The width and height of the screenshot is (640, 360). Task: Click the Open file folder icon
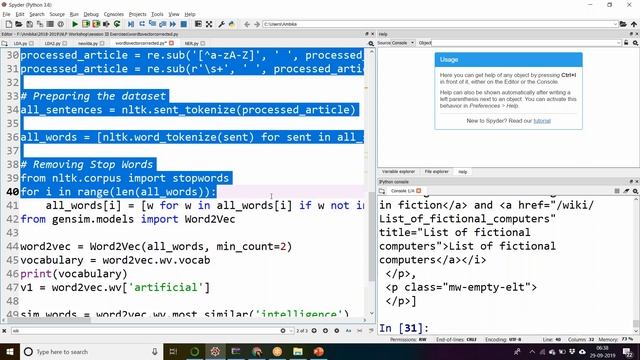pos(19,24)
